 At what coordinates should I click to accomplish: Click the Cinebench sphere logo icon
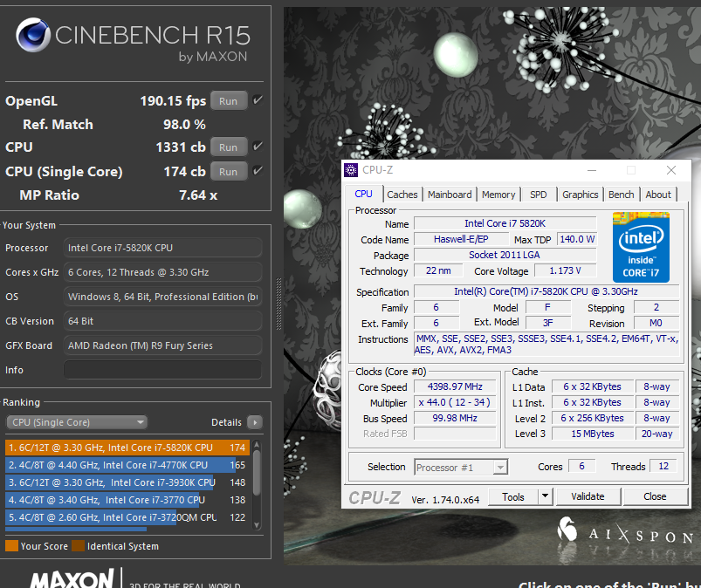pos(32,35)
